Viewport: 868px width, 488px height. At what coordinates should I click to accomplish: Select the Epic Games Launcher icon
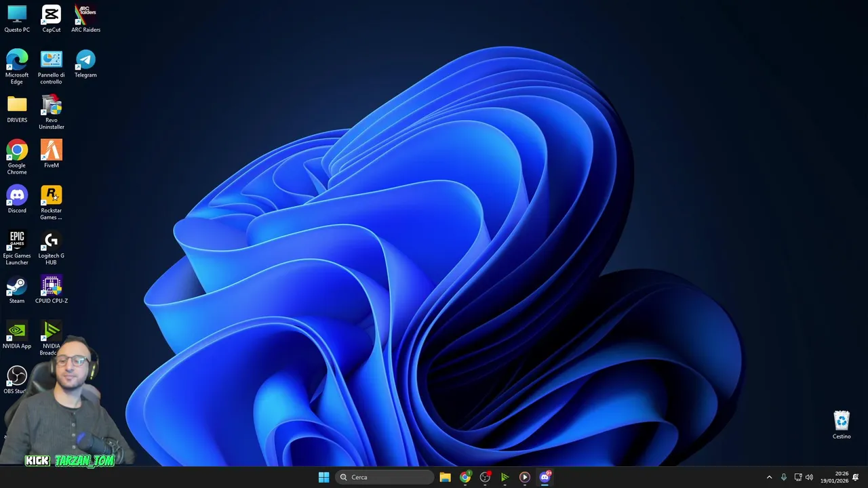point(17,248)
